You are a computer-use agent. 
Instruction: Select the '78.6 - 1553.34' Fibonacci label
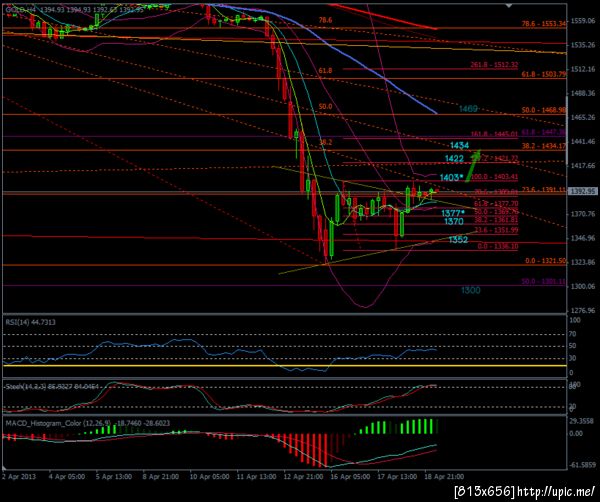pyautogui.click(x=544, y=24)
